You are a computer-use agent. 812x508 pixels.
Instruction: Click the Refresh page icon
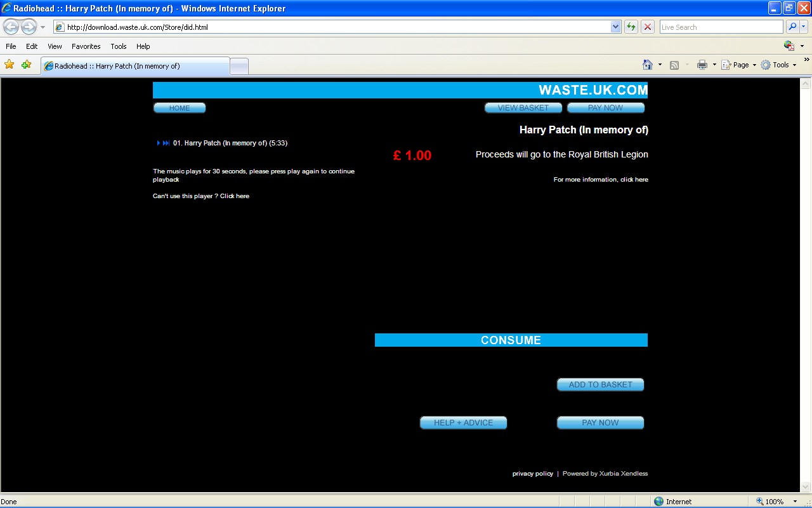[x=631, y=27]
